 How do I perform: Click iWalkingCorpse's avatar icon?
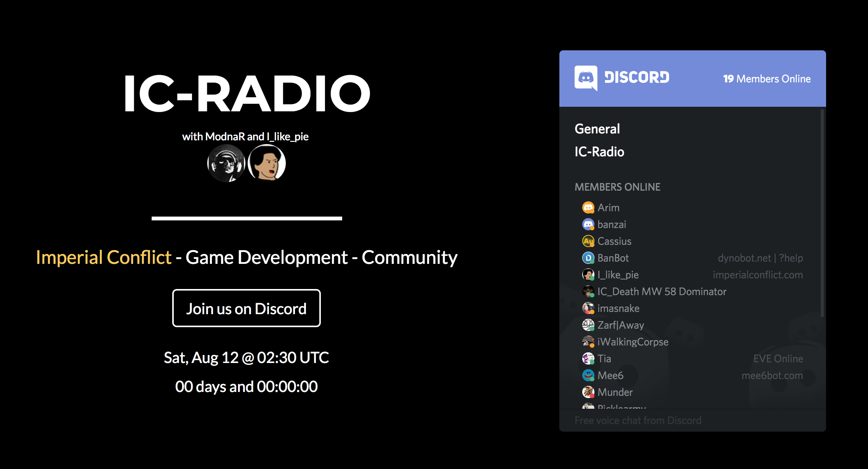(x=588, y=342)
